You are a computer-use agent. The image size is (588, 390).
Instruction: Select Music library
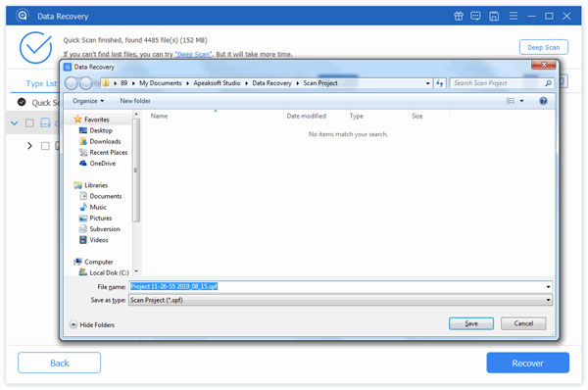pos(97,207)
